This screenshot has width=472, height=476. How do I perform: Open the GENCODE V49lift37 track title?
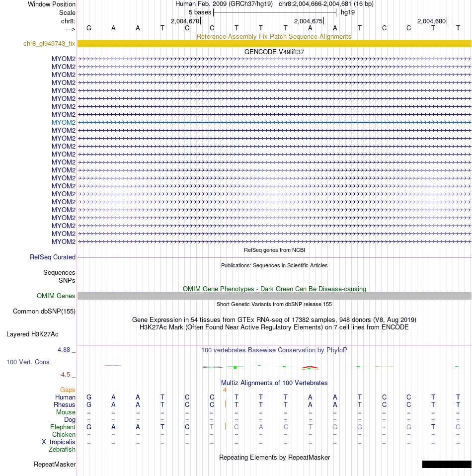point(274,52)
